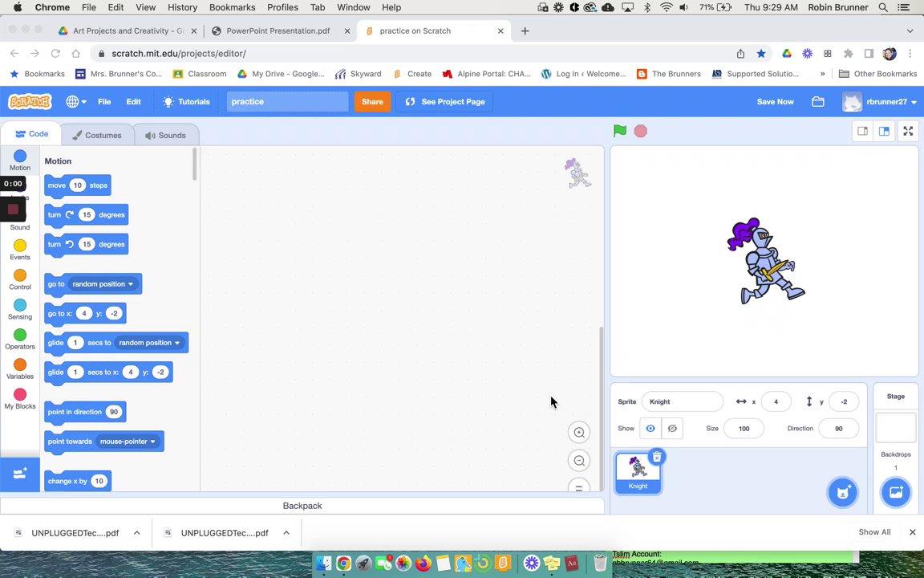Select the Motion block category
The width and height of the screenshot is (924, 578).
(x=20, y=160)
